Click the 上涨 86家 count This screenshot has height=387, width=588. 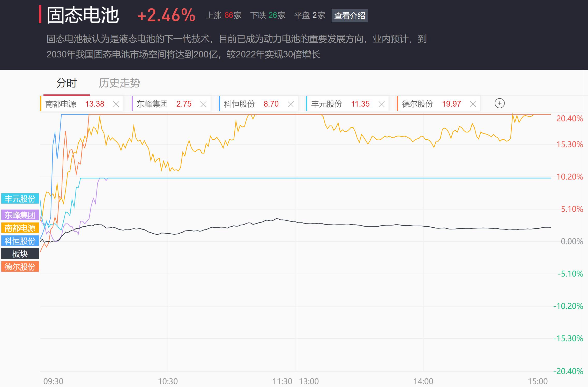(224, 16)
